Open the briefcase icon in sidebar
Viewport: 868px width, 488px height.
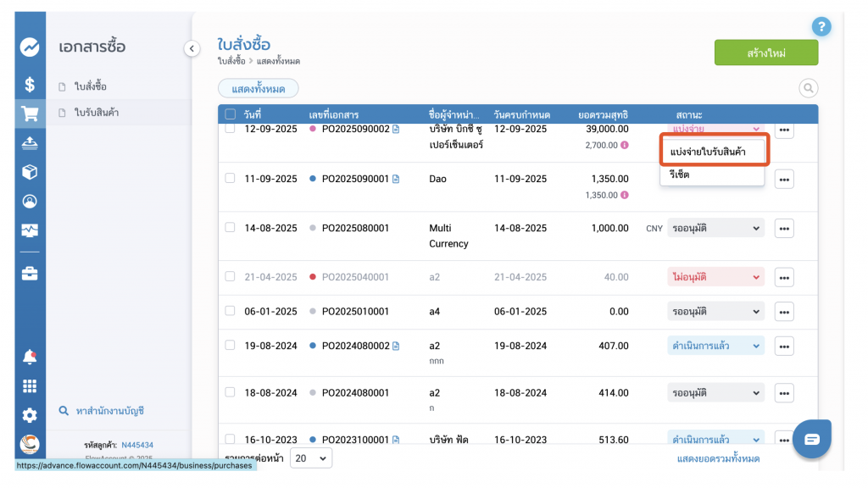tap(30, 273)
